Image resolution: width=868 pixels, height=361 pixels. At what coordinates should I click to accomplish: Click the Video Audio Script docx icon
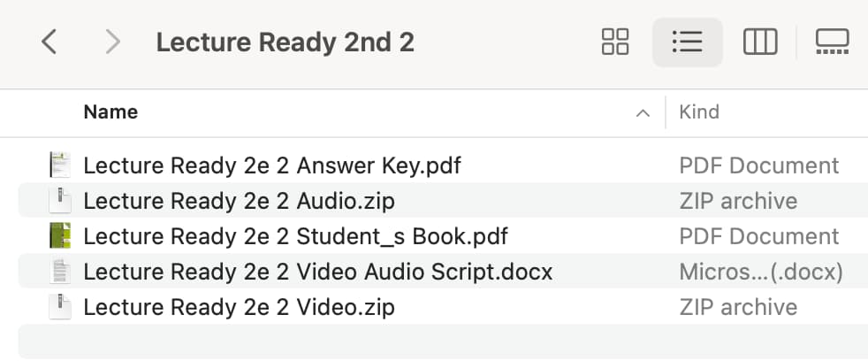[x=60, y=272]
